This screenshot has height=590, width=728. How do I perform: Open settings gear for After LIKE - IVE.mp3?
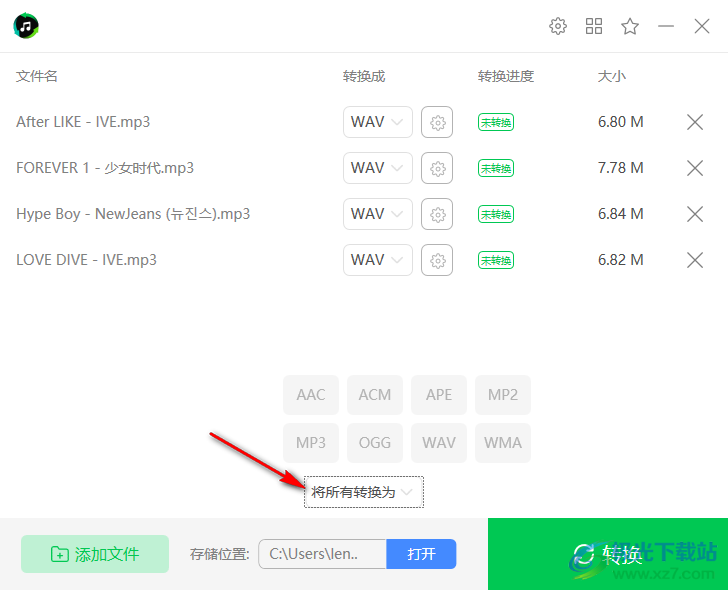click(437, 123)
